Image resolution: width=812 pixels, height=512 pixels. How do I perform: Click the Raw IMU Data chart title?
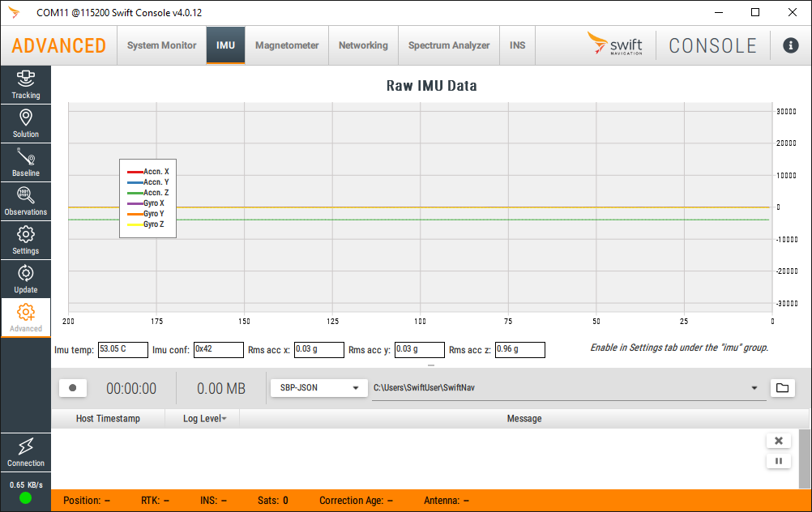(431, 85)
